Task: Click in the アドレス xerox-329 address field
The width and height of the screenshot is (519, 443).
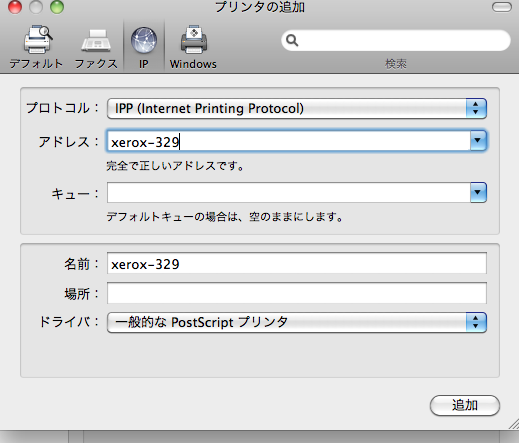Action: coord(289,141)
